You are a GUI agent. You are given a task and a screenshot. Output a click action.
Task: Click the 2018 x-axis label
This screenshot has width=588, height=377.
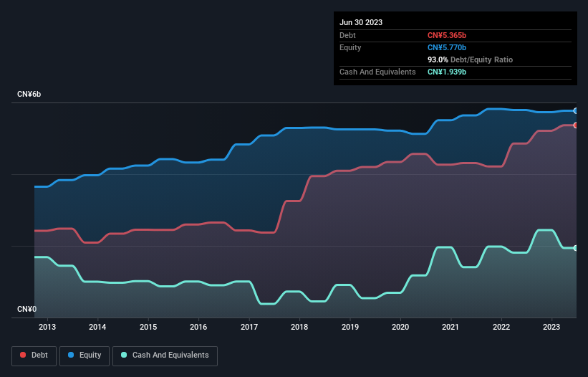pos(299,327)
